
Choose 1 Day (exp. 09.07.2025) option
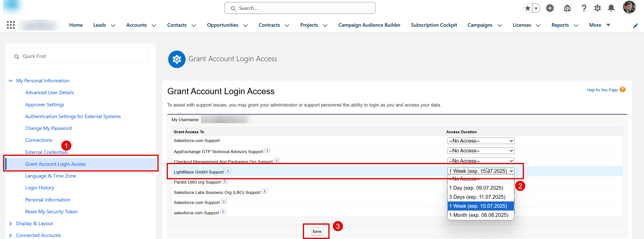(481, 188)
